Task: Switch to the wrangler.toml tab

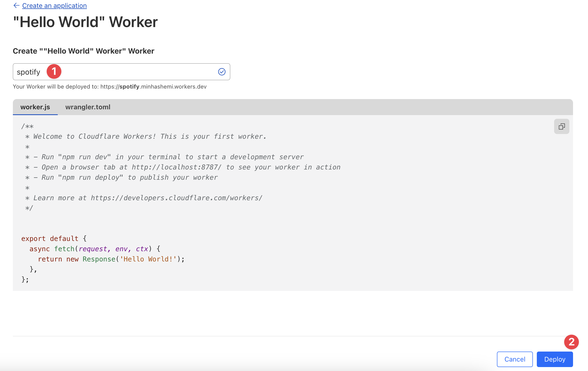Action: coord(88,107)
